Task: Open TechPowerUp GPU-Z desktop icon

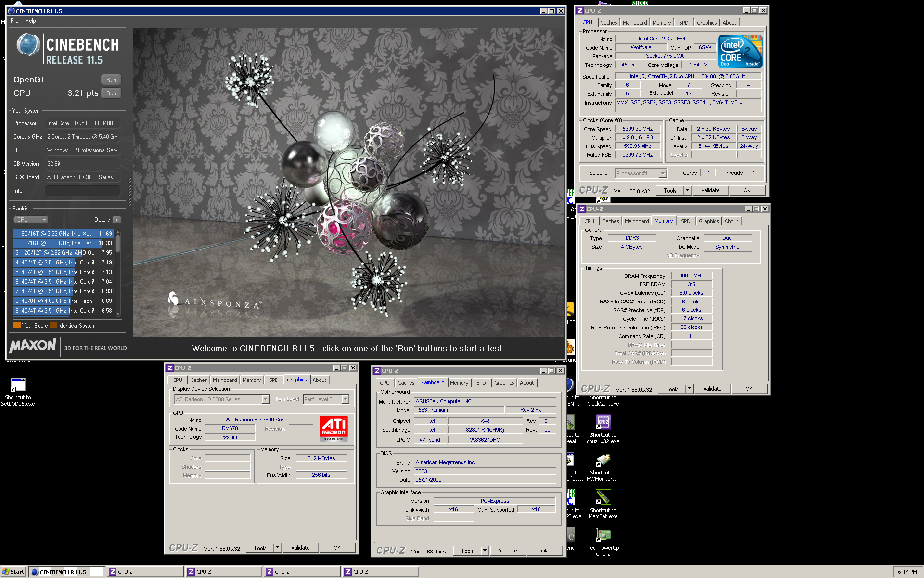Action: point(603,542)
